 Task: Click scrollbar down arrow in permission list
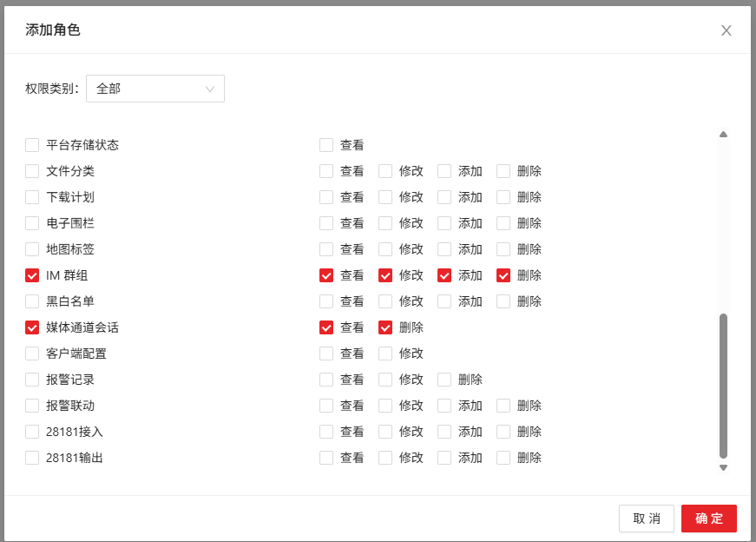723,468
